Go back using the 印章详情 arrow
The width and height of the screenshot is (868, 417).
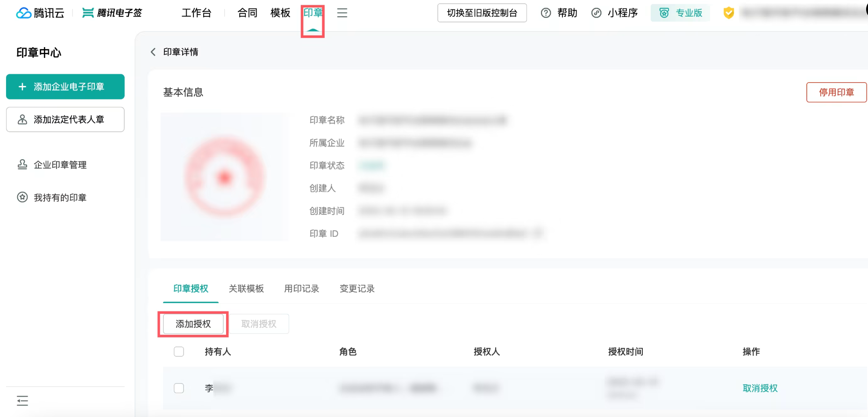click(x=153, y=52)
